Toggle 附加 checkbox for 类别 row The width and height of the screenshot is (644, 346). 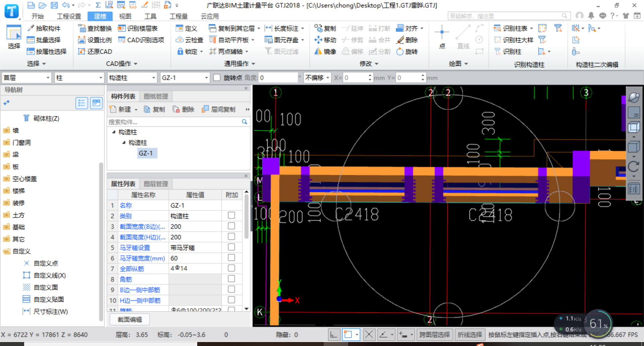tap(231, 216)
